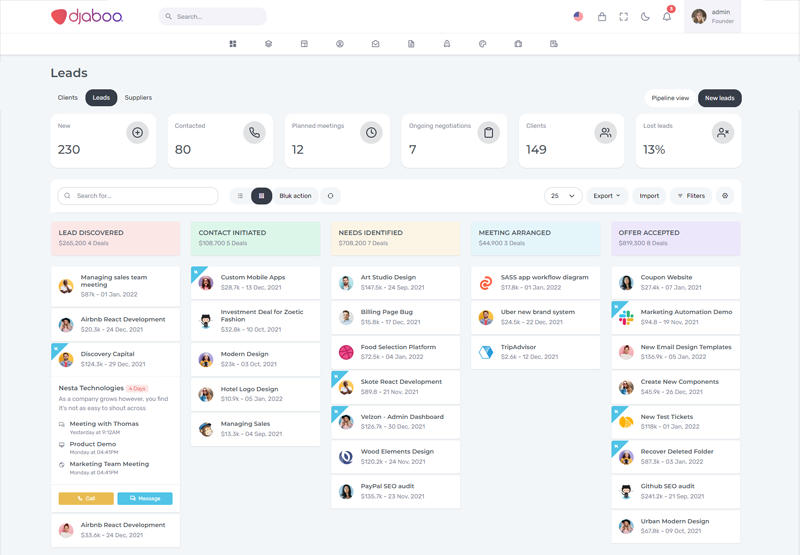Click the refresh icon next to Bulk action
Image resolution: width=800 pixels, height=555 pixels.
[330, 196]
